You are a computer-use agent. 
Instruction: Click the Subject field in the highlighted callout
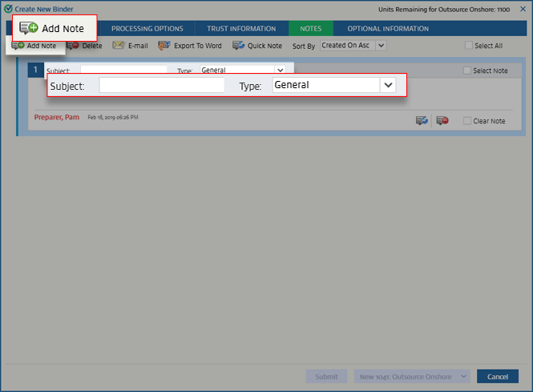tap(161, 85)
